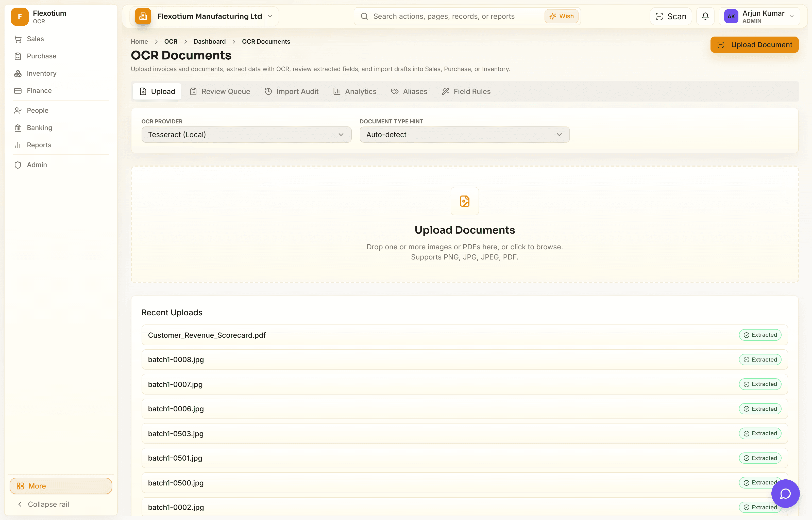Click Extracted badge for batch1-0007.jpg

tap(760, 384)
